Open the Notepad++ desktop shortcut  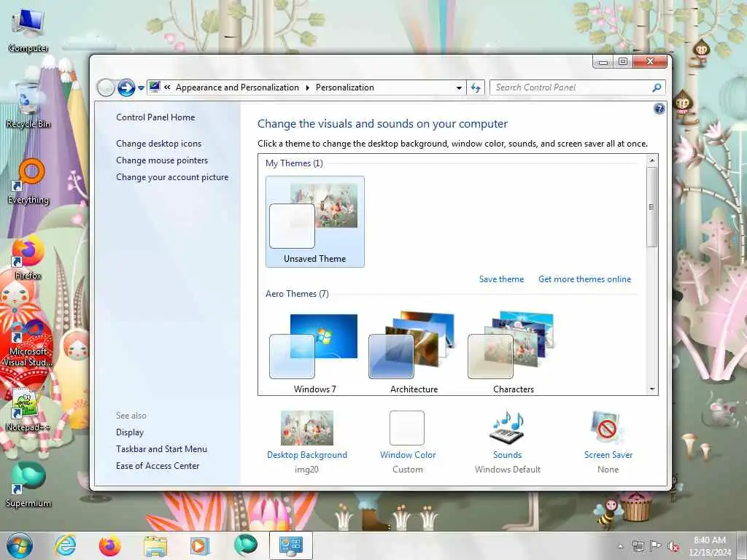28,410
